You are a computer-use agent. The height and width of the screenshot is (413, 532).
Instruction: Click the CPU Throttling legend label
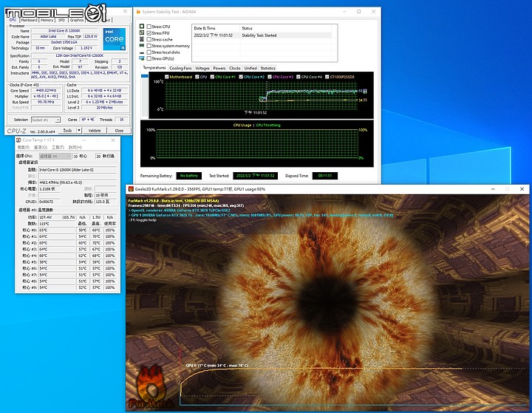(268, 125)
